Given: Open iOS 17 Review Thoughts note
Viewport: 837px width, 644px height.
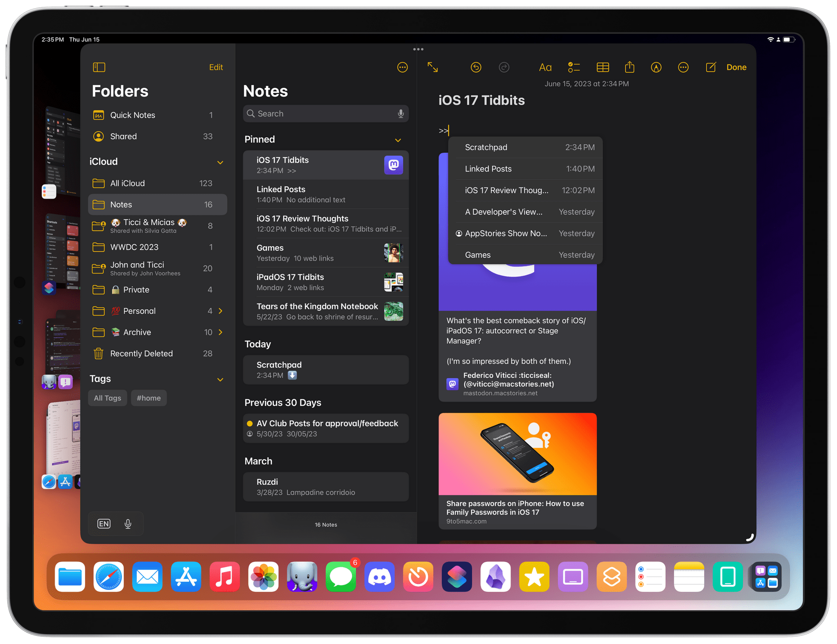Looking at the screenshot, I should click(x=326, y=224).
